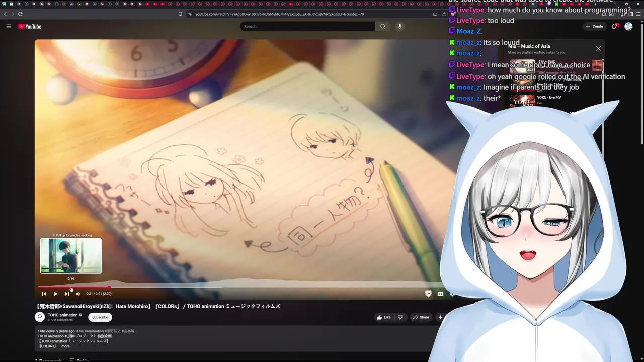Reload the page in browser
The image size is (644, 362).
tap(20, 14)
